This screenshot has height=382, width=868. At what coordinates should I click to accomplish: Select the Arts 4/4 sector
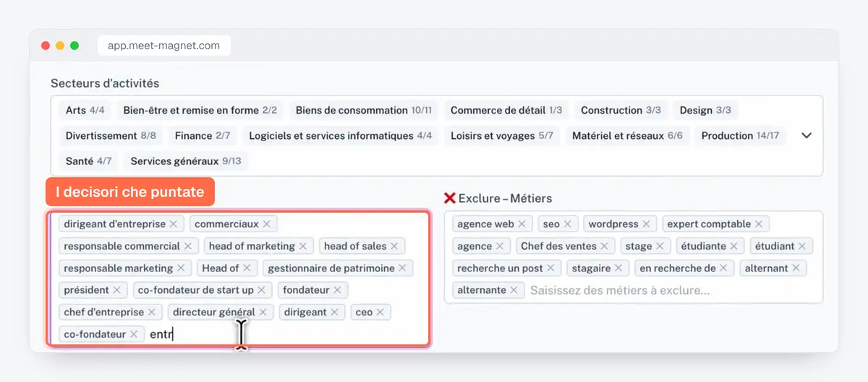(85, 111)
